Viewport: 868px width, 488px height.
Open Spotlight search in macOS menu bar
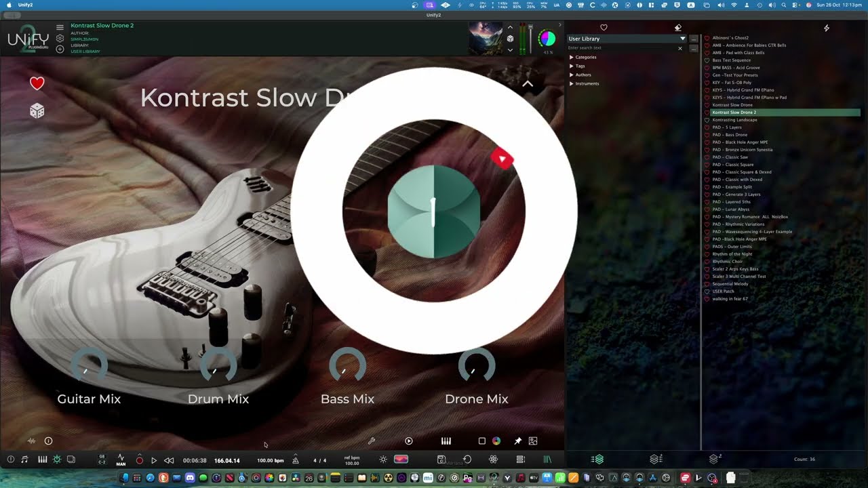[x=783, y=5]
